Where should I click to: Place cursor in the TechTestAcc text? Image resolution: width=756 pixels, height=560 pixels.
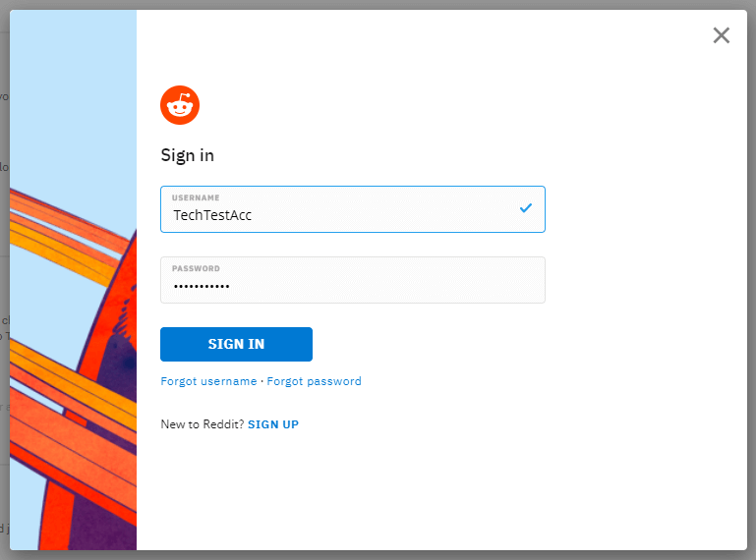pos(212,215)
